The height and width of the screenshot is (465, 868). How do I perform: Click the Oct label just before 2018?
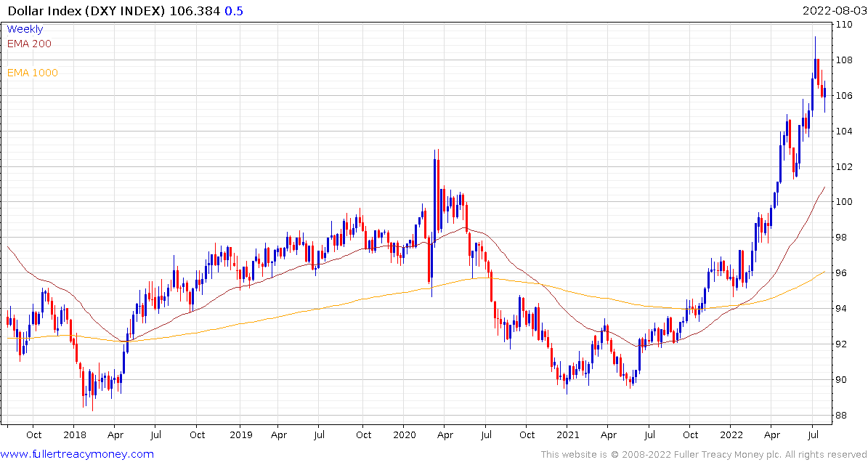point(33,434)
